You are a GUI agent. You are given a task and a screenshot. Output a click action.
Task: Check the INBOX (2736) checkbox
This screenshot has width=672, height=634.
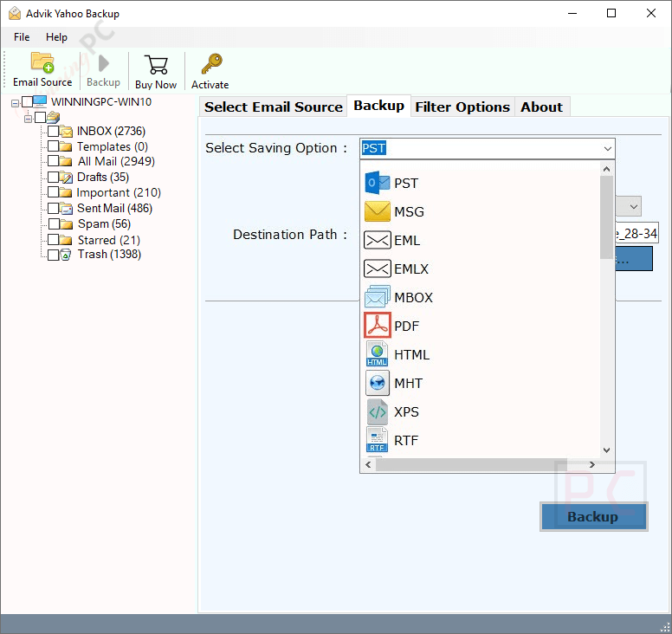(x=53, y=131)
